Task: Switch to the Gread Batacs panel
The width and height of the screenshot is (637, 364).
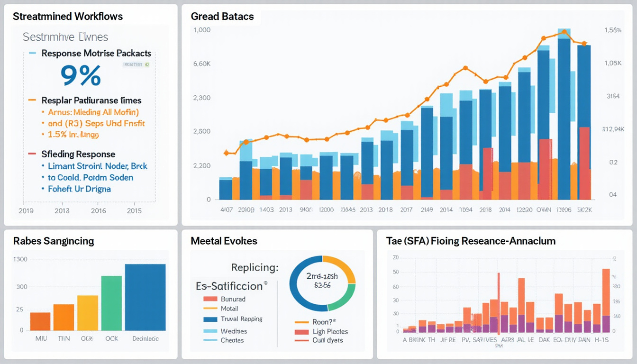Action: tap(223, 16)
